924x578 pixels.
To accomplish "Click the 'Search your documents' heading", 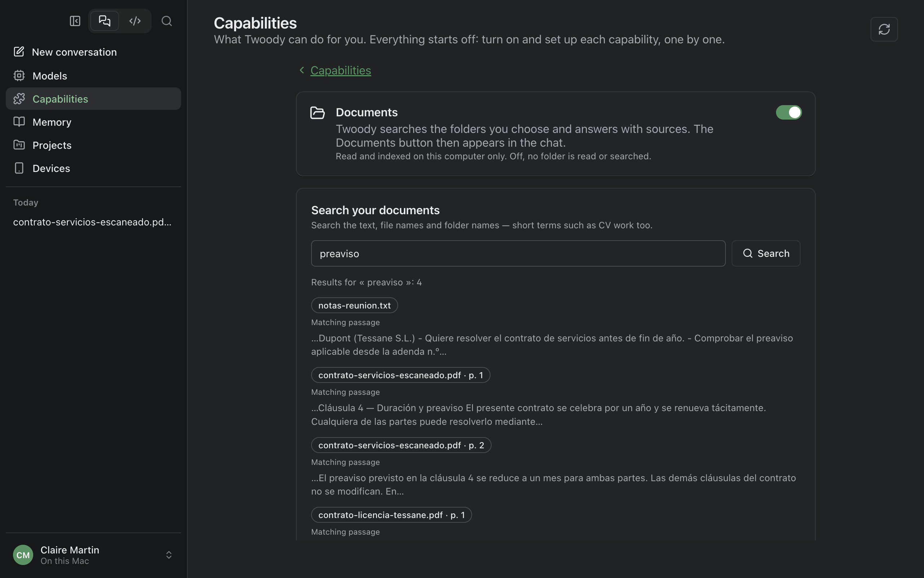I will click(375, 210).
